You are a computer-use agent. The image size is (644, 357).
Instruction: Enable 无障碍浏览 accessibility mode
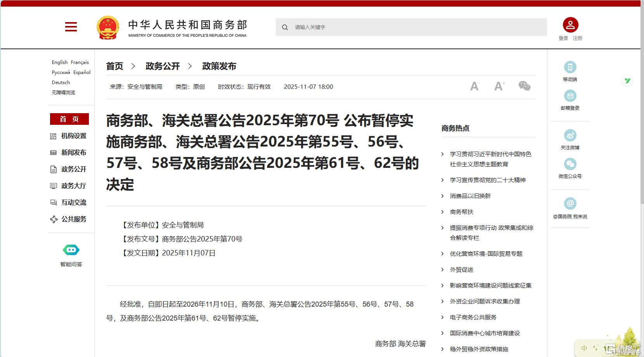[x=63, y=93]
